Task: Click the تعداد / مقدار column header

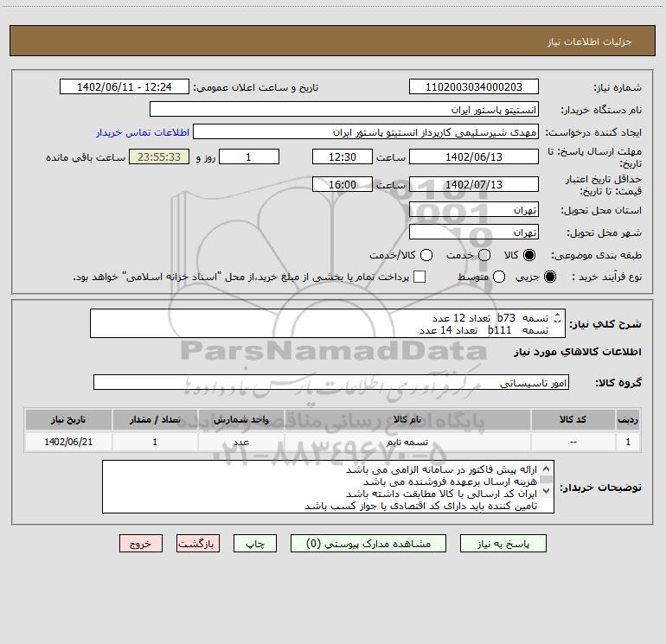Action: coord(155,419)
